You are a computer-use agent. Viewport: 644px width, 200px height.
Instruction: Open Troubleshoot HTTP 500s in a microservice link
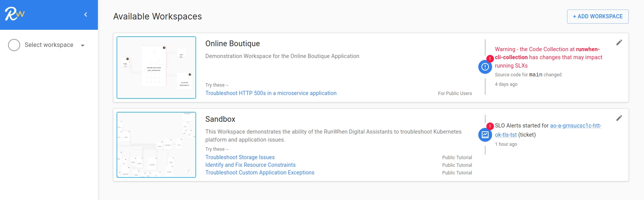(x=271, y=93)
